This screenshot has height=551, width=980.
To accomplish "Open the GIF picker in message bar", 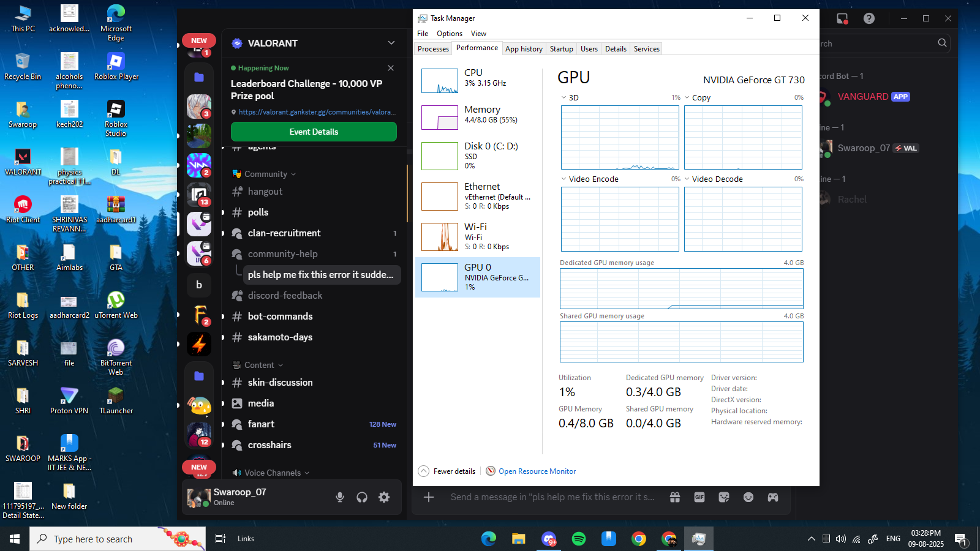I will coord(699,497).
